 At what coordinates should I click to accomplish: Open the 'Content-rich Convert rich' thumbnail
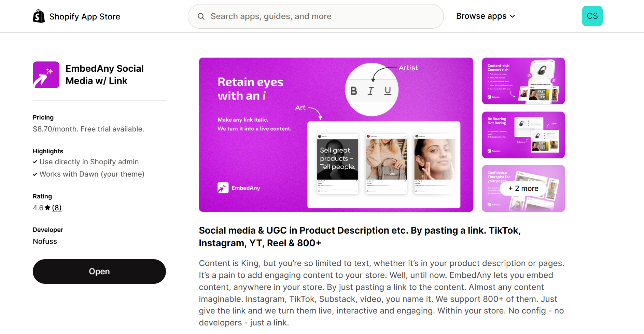[x=523, y=81]
